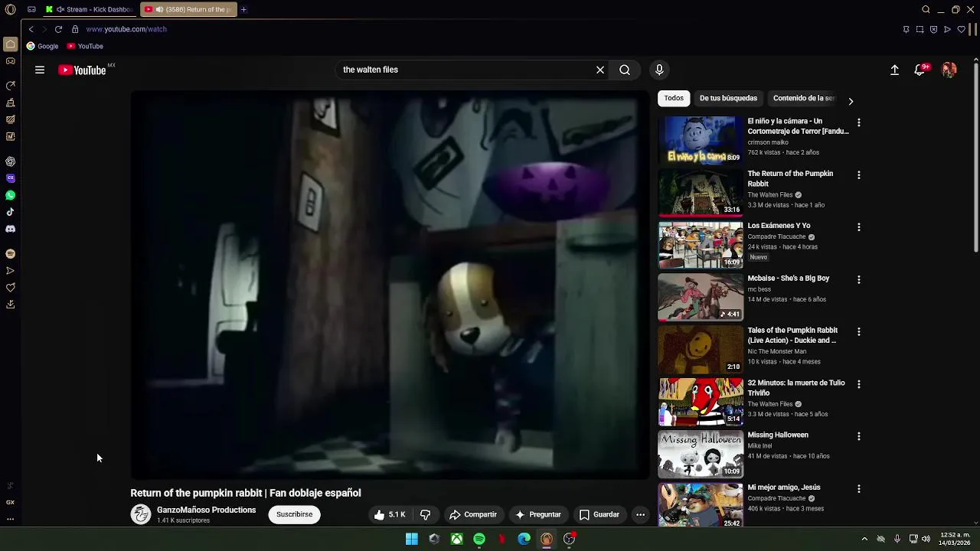Viewport: 980px width, 551px height.
Task: Open options for Missing Halloween
Action: 858,436
